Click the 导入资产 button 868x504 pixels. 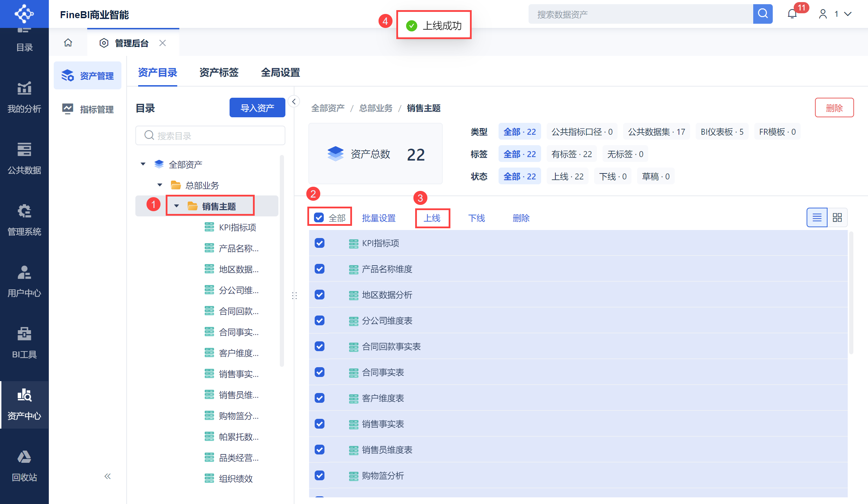257,108
